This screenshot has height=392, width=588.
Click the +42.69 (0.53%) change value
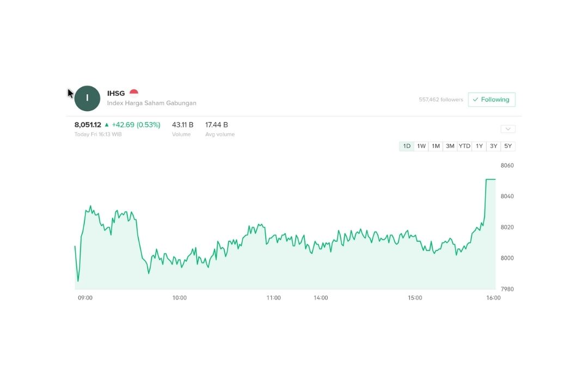[x=136, y=125]
